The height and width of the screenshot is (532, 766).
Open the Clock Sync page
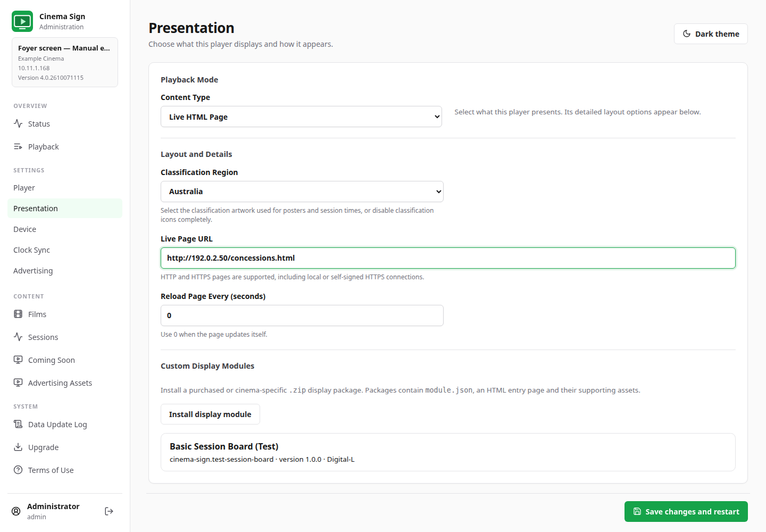(x=65, y=250)
